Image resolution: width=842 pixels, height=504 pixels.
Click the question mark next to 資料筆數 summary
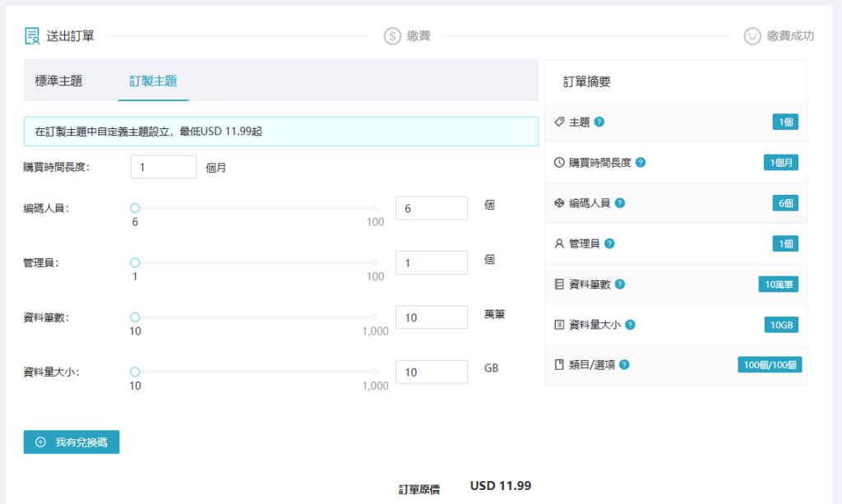tap(619, 284)
